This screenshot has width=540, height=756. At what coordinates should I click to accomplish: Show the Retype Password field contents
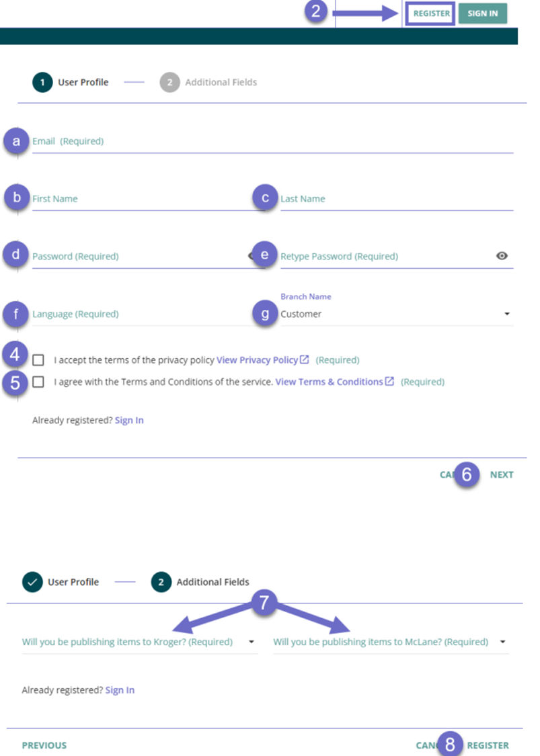click(x=501, y=255)
